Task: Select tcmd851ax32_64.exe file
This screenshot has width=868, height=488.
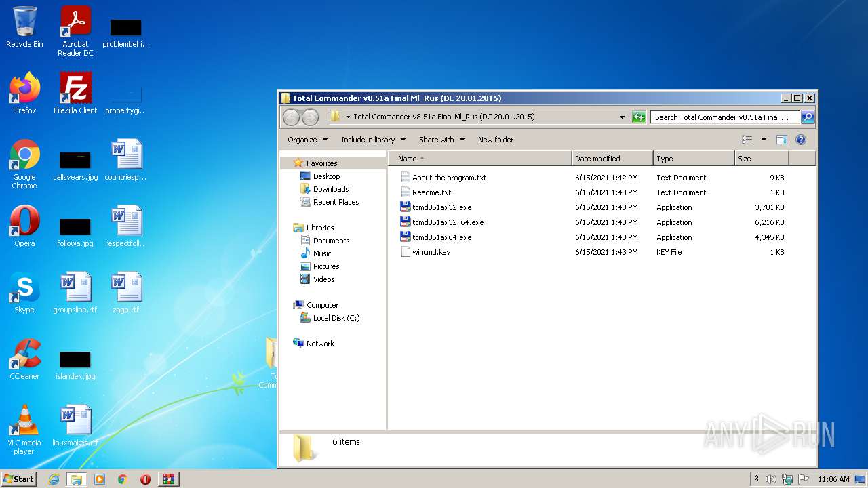Action: point(442,222)
